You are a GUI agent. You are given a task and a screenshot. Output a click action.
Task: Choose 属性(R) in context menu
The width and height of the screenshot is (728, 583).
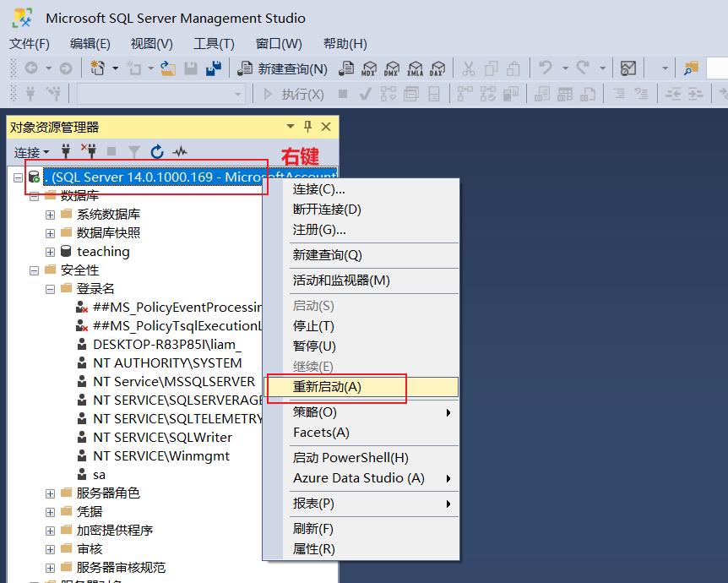pos(361,549)
